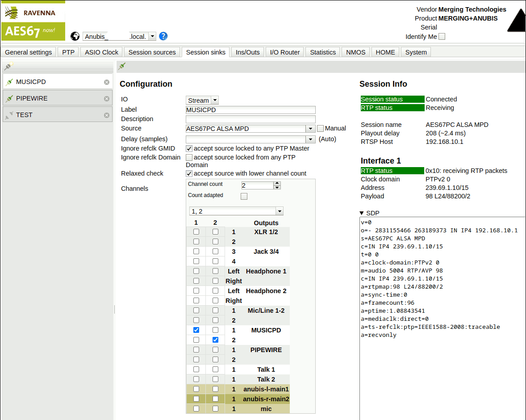Uncheck channel 2 routing for MUSICPD row 2
This screenshot has width=526, height=420.
coord(215,340)
